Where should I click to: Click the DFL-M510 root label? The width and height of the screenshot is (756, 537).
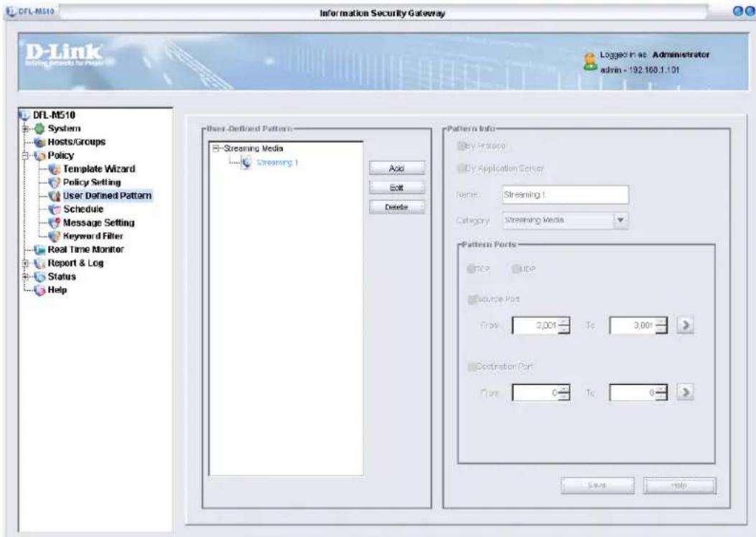coord(54,115)
